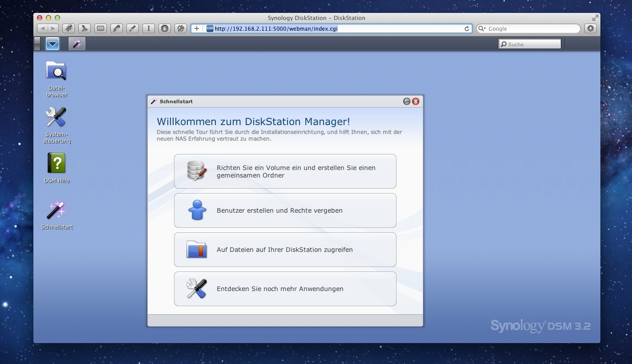632x364 pixels.
Task: Open the Google search engine magnifier dropdown
Action: (482, 28)
